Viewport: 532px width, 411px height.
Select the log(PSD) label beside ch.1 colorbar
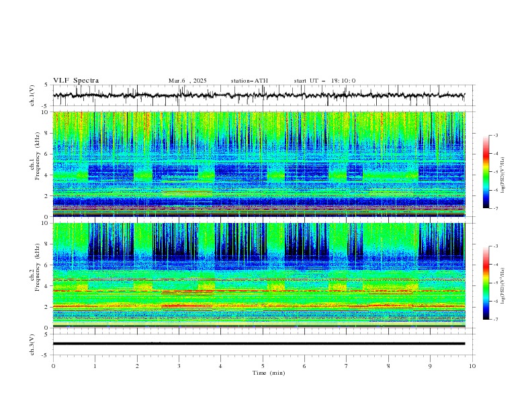[503, 175]
